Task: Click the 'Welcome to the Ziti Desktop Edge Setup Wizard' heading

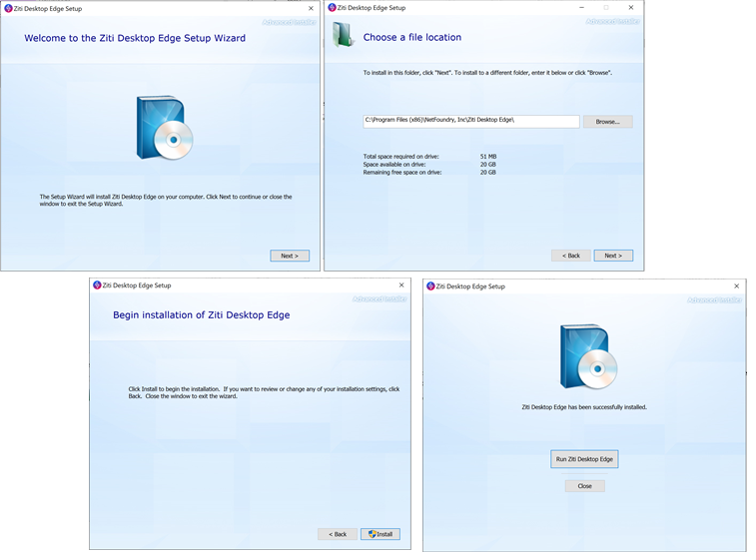Action: [135, 38]
